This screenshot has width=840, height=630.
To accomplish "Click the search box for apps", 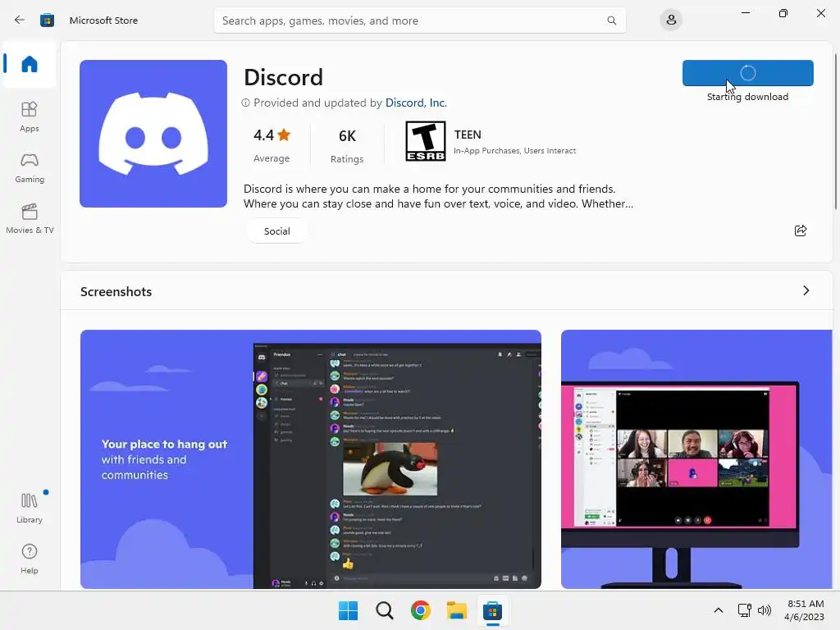I will click(419, 21).
